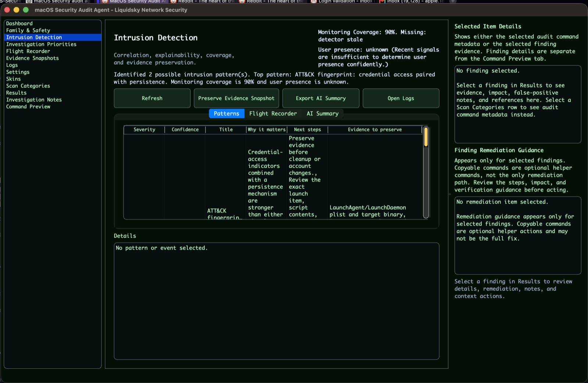Image resolution: width=588 pixels, height=383 pixels.
Task: Select Family & Safety in sidebar
Action: coord(53,30)
